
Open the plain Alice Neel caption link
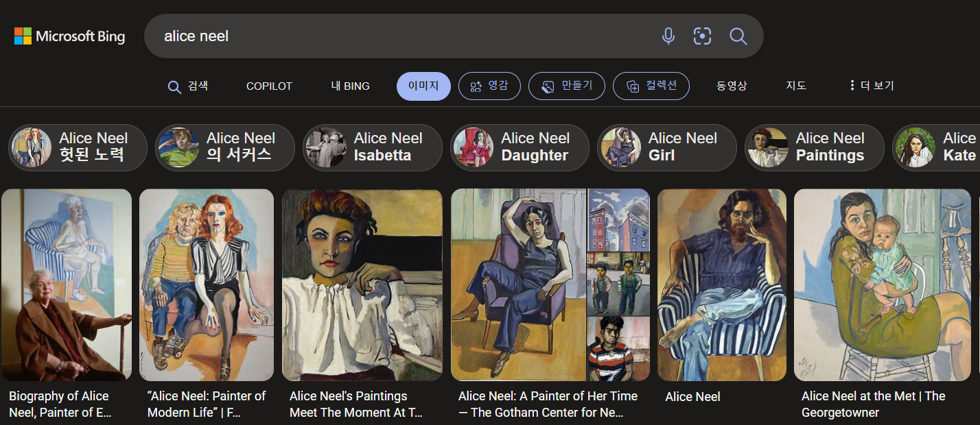pos(692,397)
